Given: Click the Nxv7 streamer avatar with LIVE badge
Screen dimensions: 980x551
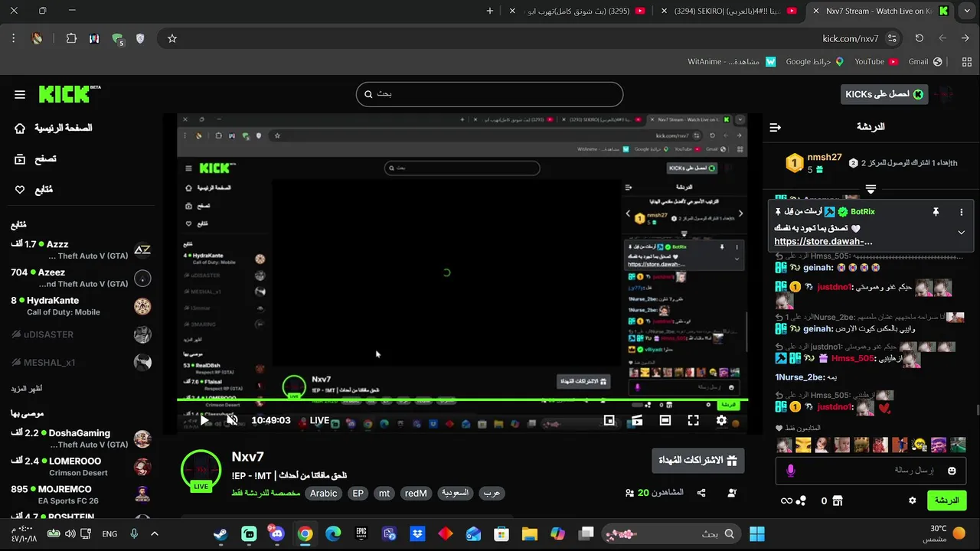Looking at the screenshot, I should pos(201,470).
